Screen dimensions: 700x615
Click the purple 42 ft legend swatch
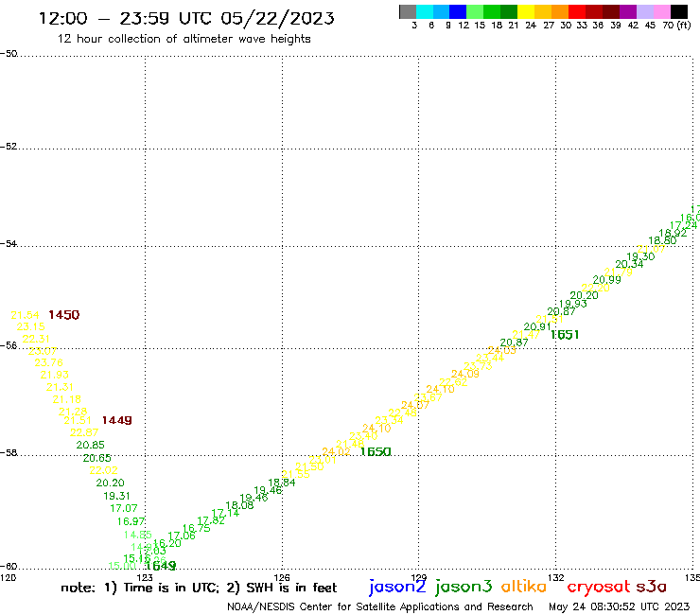point(628,11)
